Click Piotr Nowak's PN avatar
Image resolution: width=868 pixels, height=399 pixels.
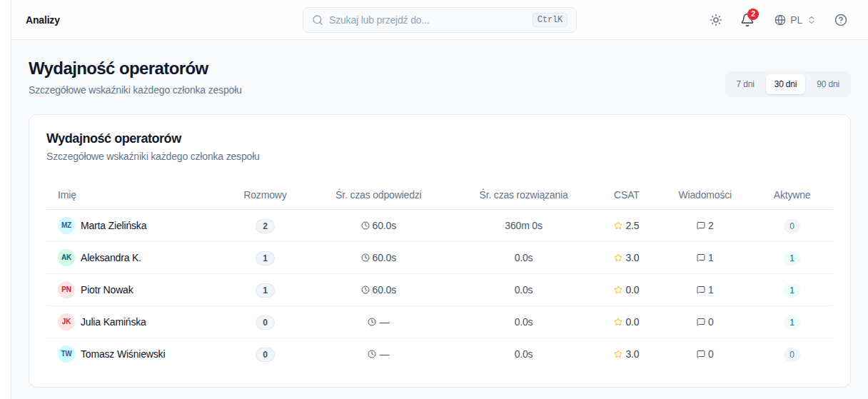tap(66, 290)
